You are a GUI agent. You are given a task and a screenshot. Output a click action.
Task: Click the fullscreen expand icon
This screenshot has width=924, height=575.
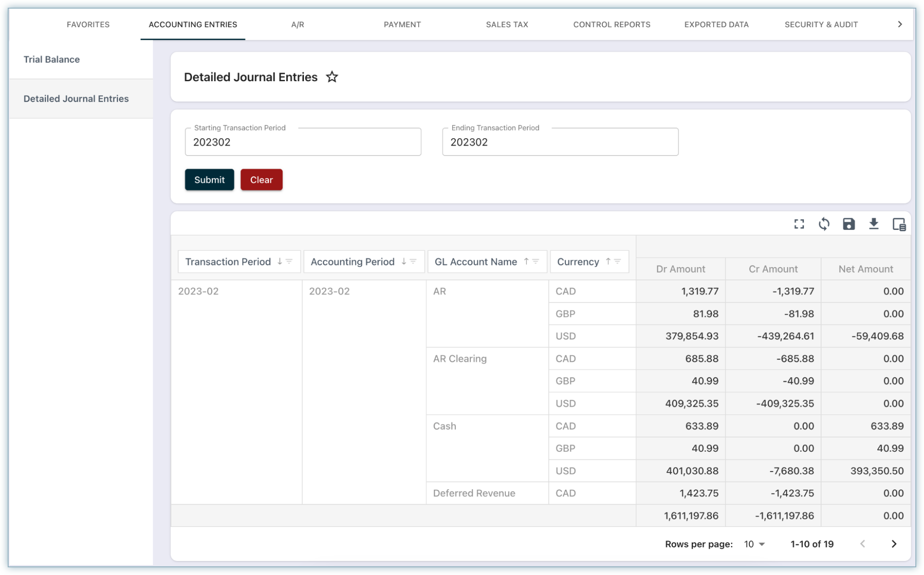pyautogui.click(x=799, y=224)
